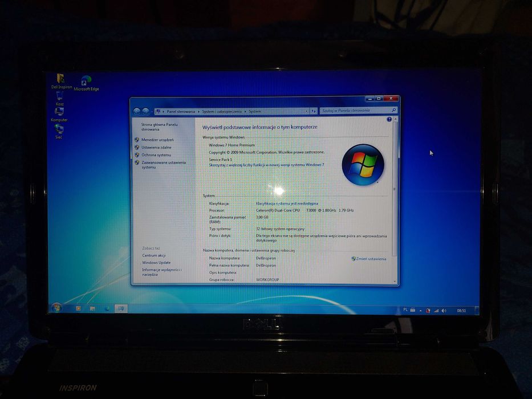The image size is (532, 399).
Task: Click the 08:51 taskbar clock
Action: 461,311
